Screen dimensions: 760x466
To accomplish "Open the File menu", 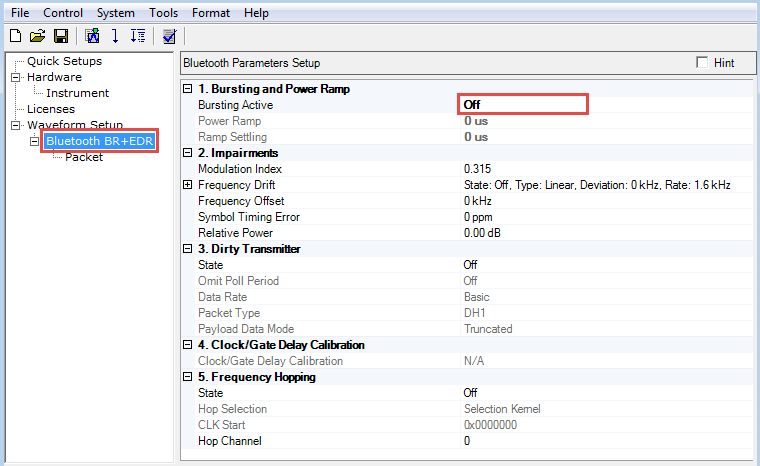I will [x=20, y=13].
